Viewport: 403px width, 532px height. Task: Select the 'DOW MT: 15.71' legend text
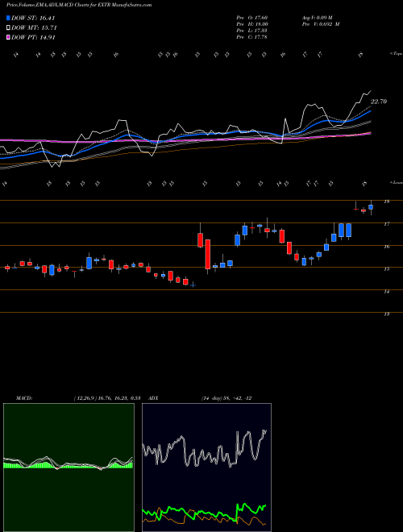click(35, 28)
